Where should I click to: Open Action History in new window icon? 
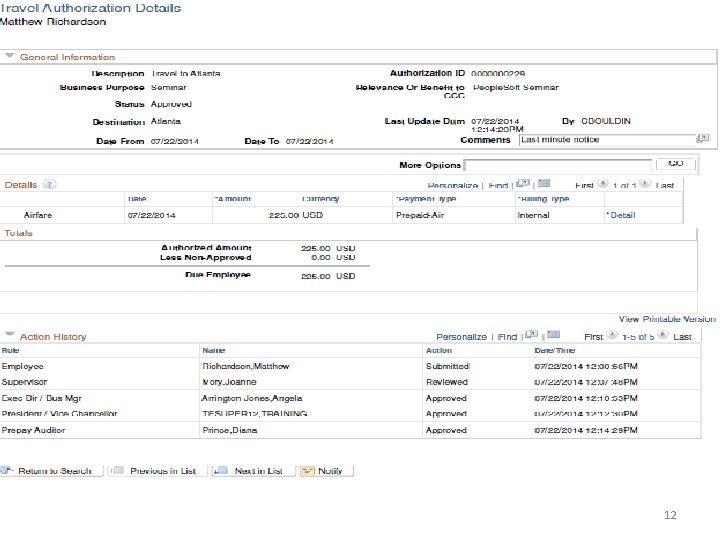[531, 334]
